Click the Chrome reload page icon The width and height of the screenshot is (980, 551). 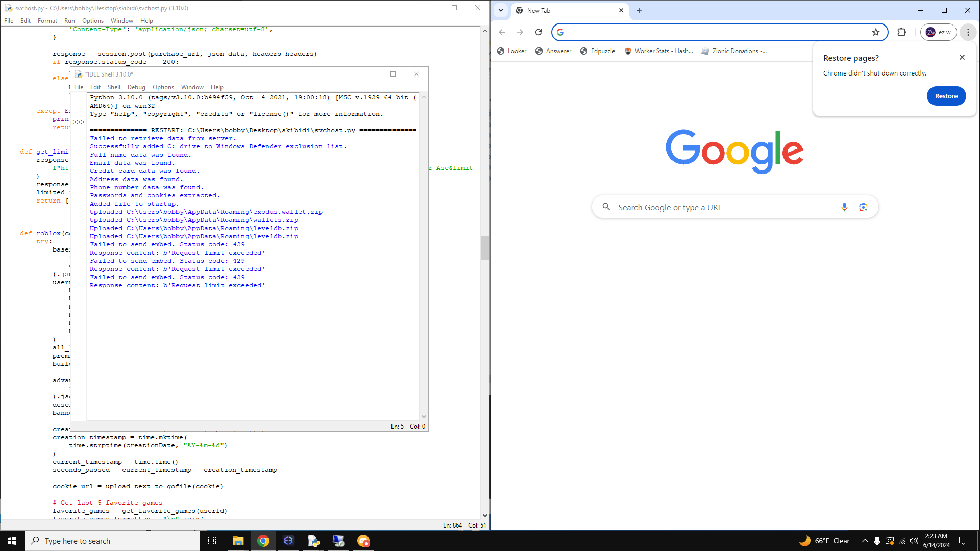[x=538, y=32]
